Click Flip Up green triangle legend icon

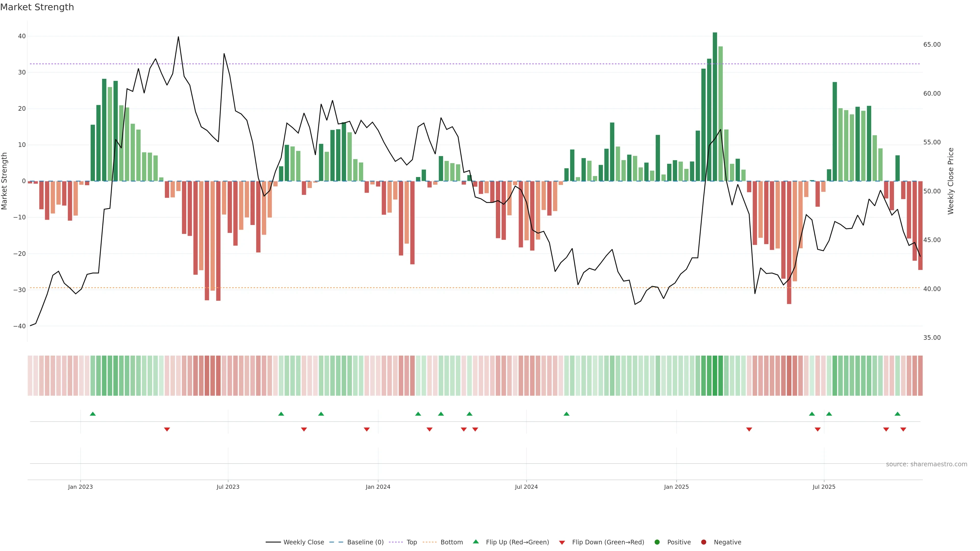point(475,542)
